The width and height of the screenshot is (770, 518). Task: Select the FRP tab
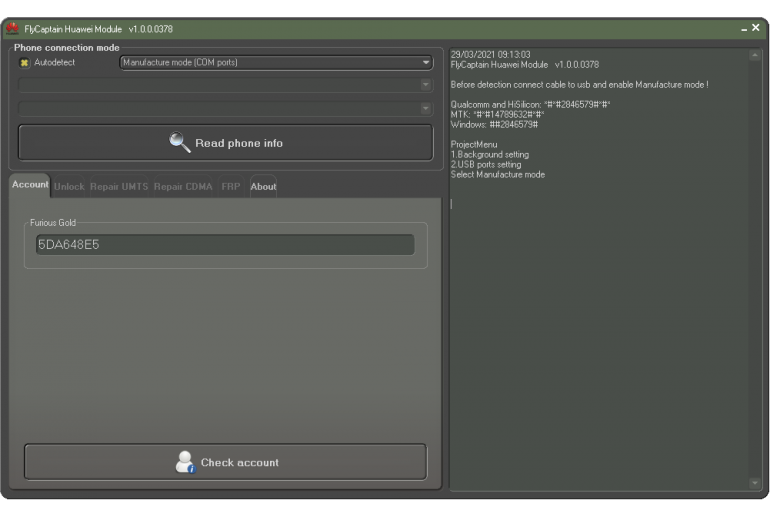(231, 187)
